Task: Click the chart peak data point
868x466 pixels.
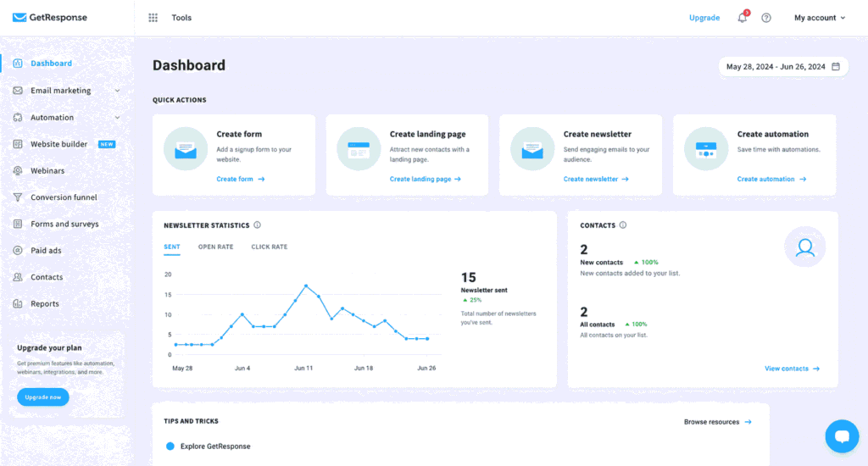Action: click(306, 286)
